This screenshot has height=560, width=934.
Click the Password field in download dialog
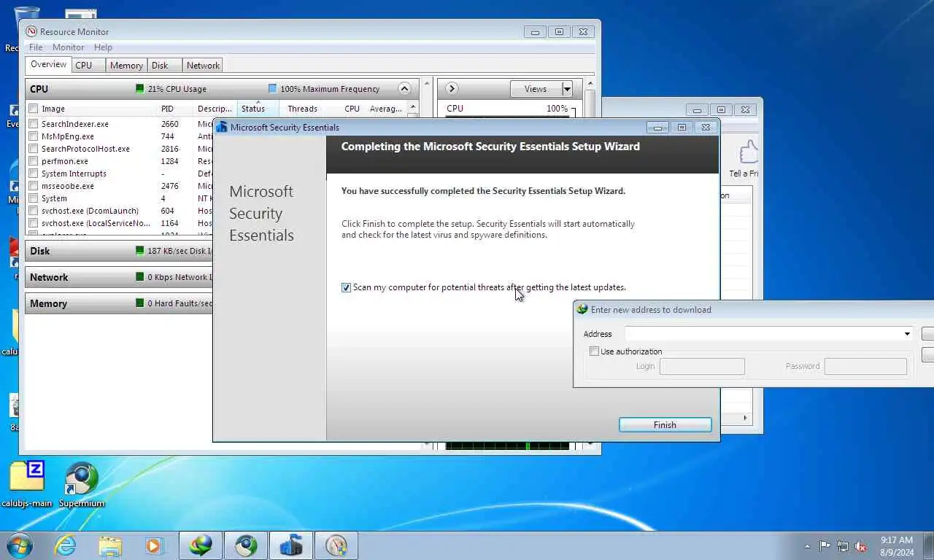pyautogui.click(x=865, y=366)
